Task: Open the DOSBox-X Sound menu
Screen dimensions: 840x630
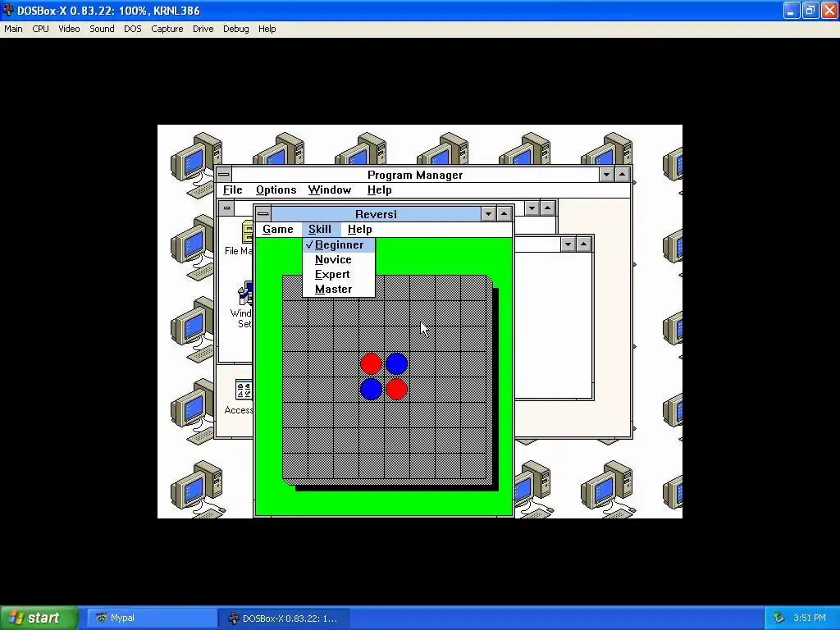Action: click(x=102, y=29)
